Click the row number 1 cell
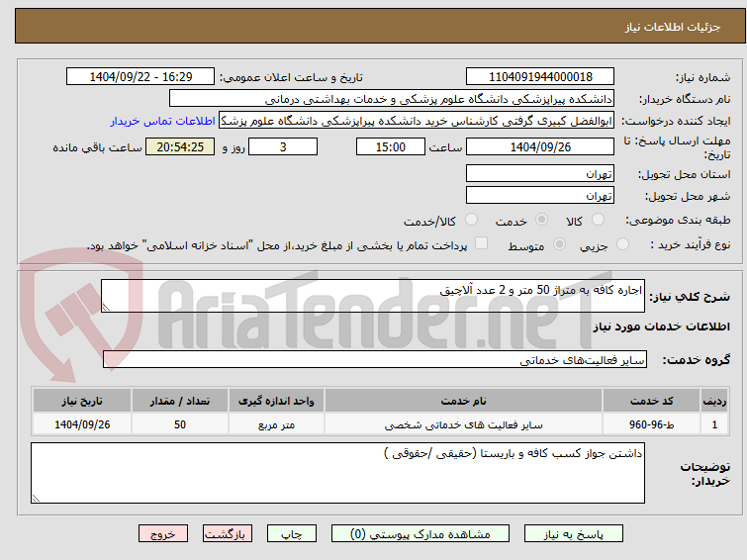This screenshot has height=560, width=747. coord(714,424)
